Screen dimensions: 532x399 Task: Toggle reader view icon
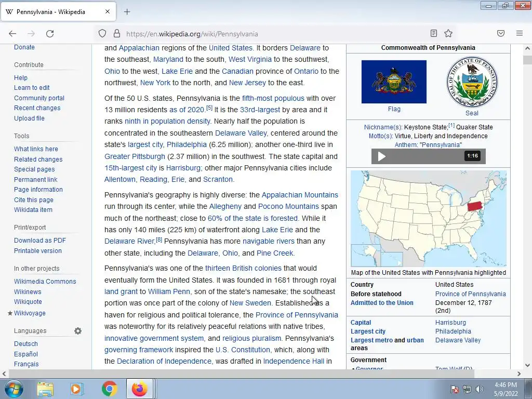click(434, 33)
